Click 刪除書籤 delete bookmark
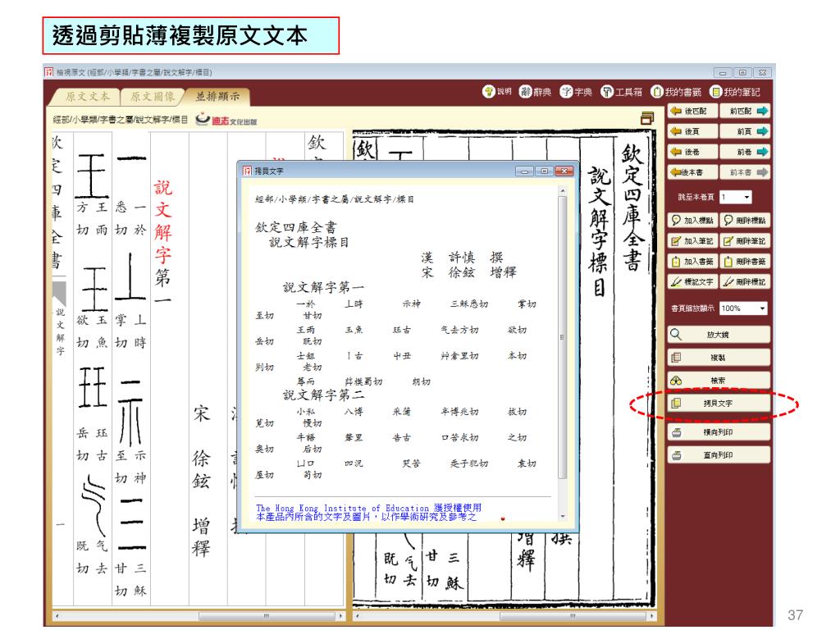840x630 pixels. pyautogui.click(x=745, y=262)
